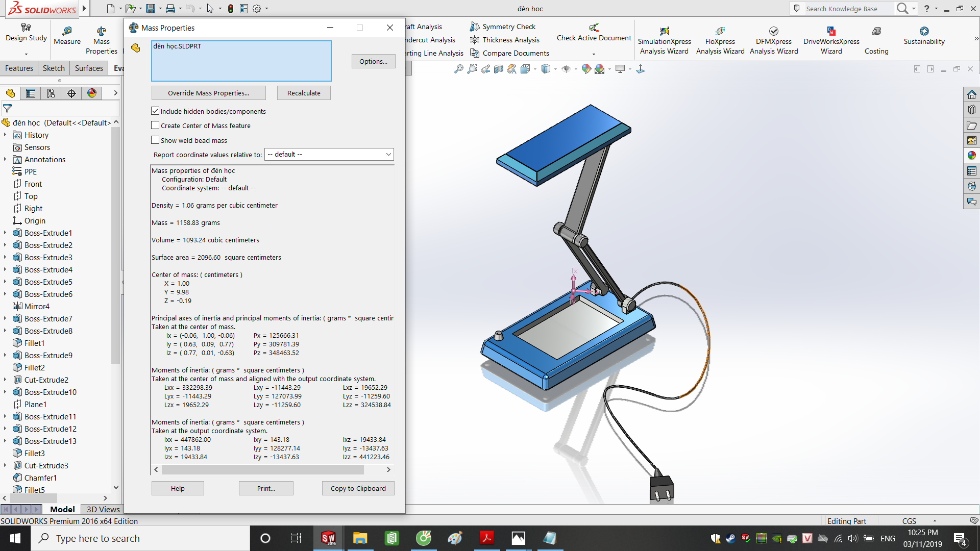
Task: Open Compare Documents
Action: (x=509, y=53)
